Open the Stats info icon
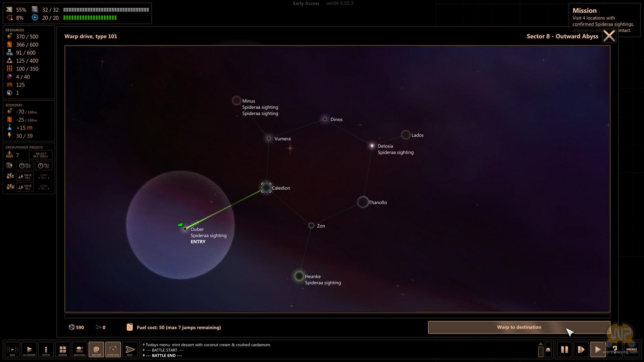Image resolution: width=644 pixels, height=362 pixels. tap(46, 350)
